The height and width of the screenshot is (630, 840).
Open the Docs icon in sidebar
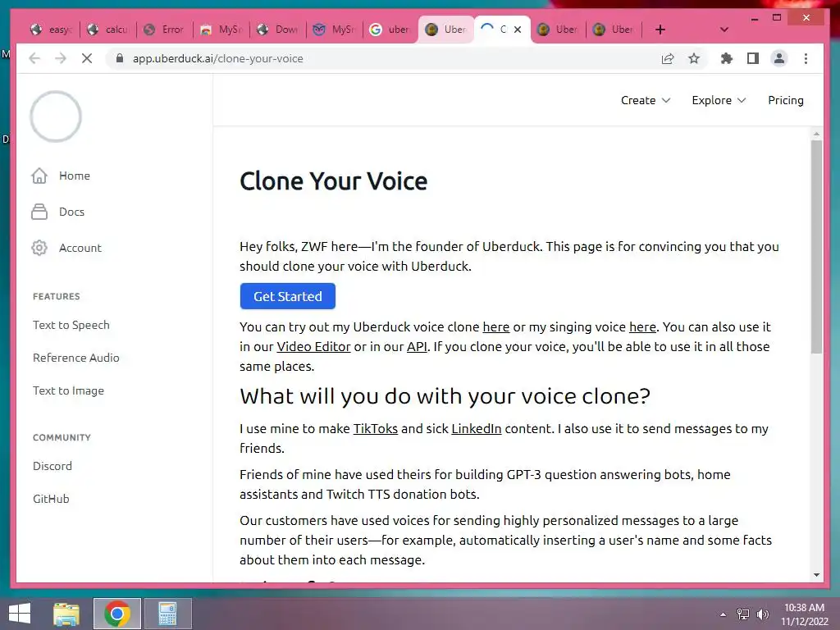click(39, 212)
